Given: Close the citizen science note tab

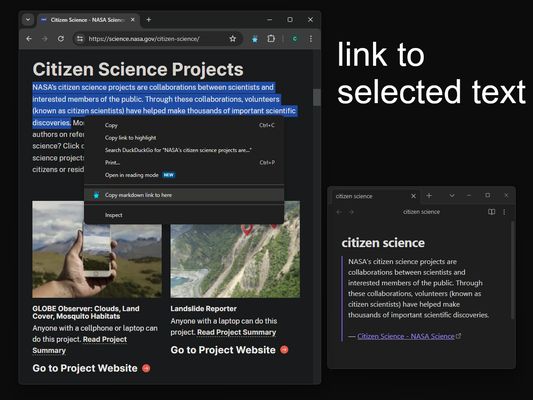Looking at the screenshot, I should [413, 196].
